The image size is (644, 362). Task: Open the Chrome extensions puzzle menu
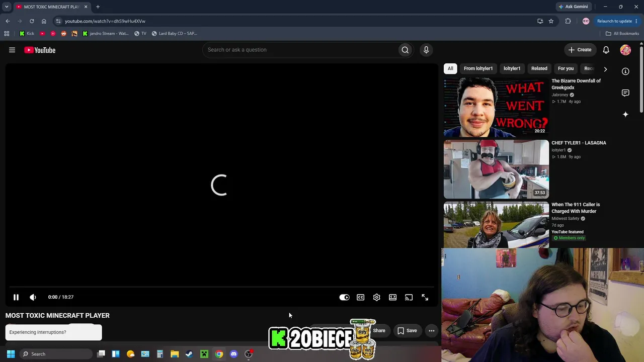[568, 21]
